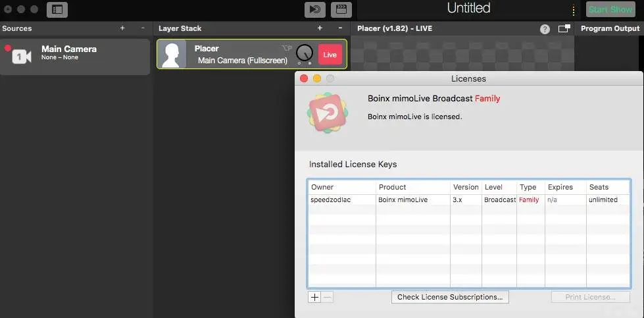644x318 pixels.
Task: Minimize the Licenses window
Action: [317, 78]
